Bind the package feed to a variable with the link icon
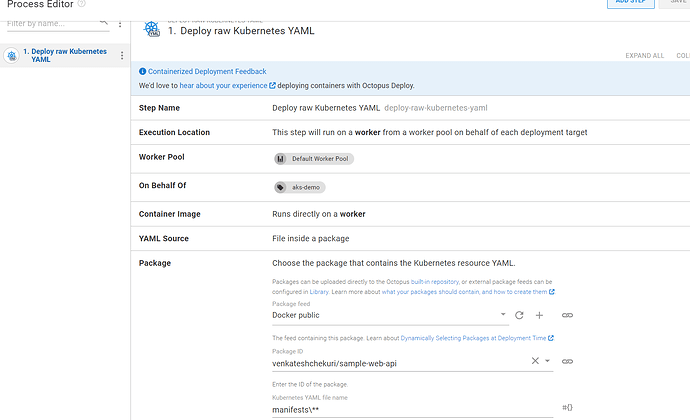The width and height of the screenshot is (690, 420). click(x=567, y=315)
